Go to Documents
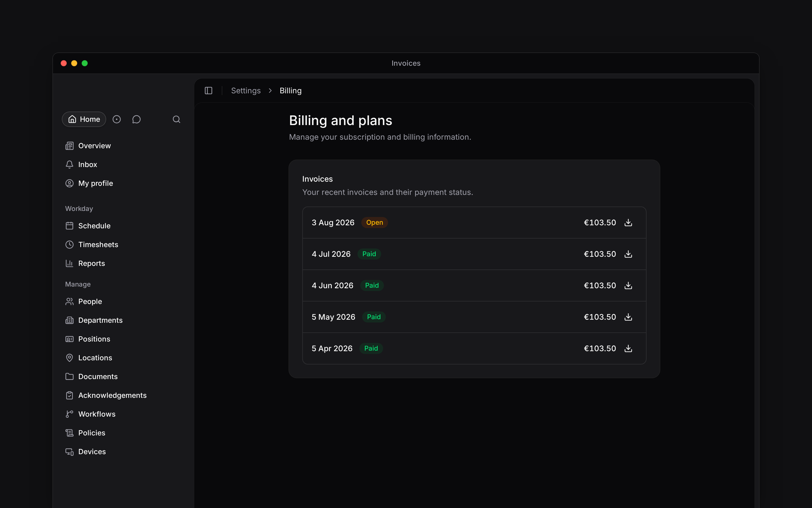 click(x=92, y=377)
